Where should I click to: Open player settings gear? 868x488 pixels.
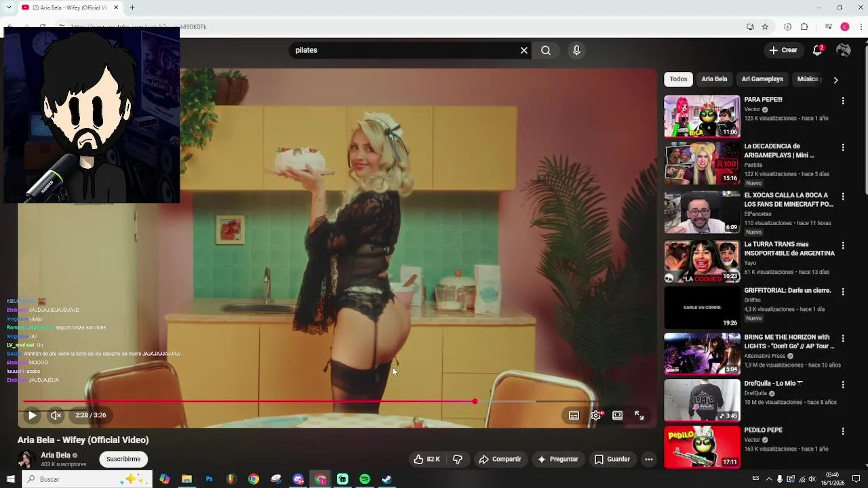[x=596, y=415]
